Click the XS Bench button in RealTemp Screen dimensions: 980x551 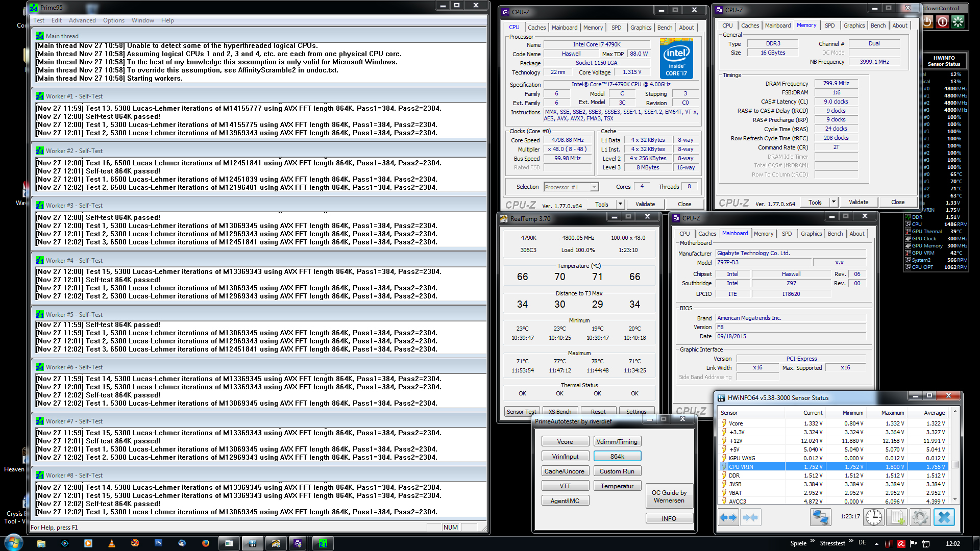click(x=560, y=412)
